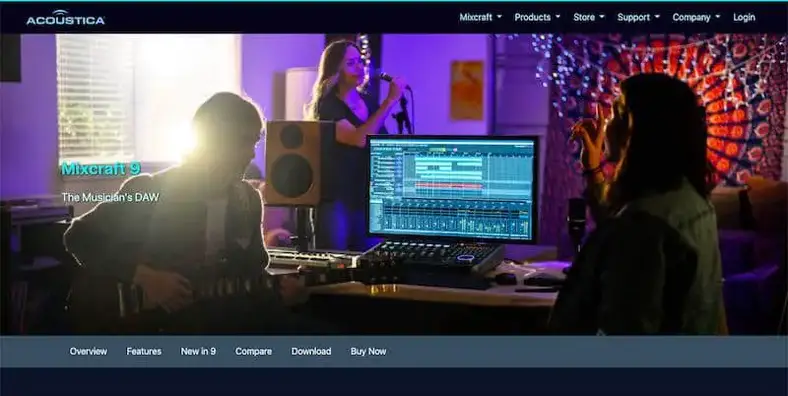Expand the Products dropdown menu
This screenshot has height=396, width=788.
(537, 17)
